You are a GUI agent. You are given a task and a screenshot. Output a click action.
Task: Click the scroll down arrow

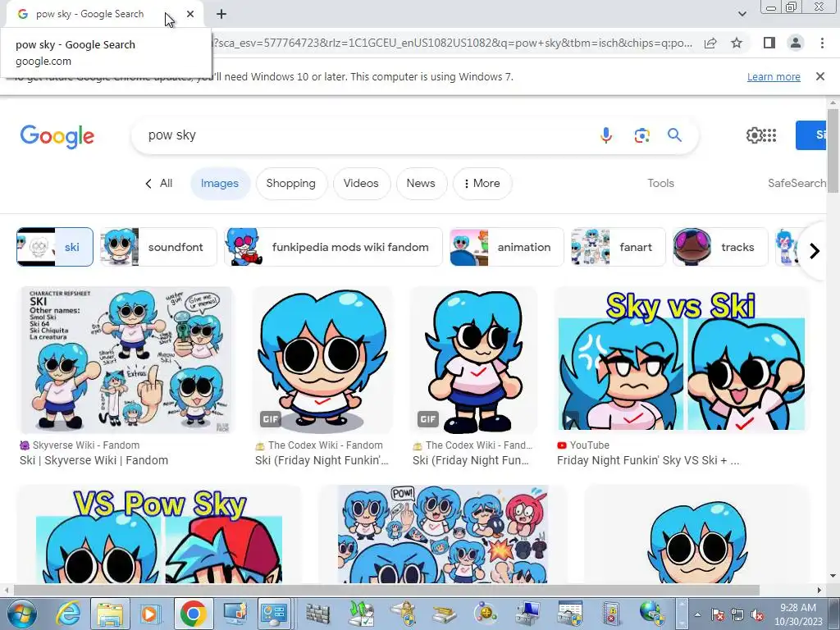pos(833,577)
